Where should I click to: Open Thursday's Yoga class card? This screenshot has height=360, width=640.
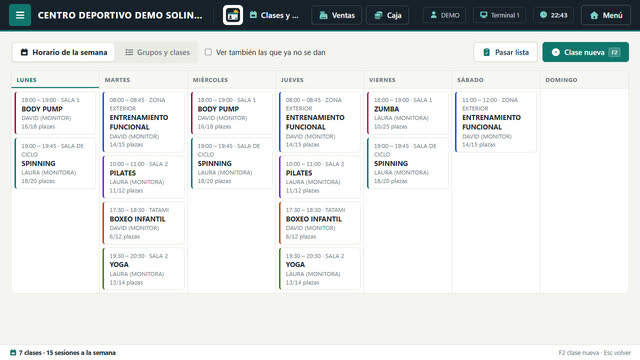click(x=320, y=269)
